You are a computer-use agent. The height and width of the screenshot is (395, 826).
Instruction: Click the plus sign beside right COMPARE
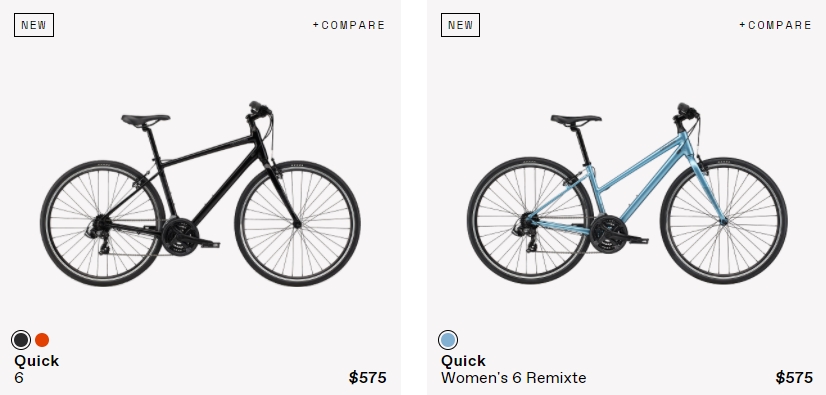click(x=743, y=25)
